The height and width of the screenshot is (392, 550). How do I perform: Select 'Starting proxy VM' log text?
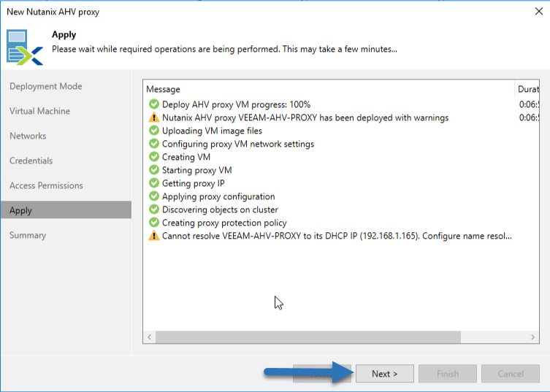click(x=196, y=170)
